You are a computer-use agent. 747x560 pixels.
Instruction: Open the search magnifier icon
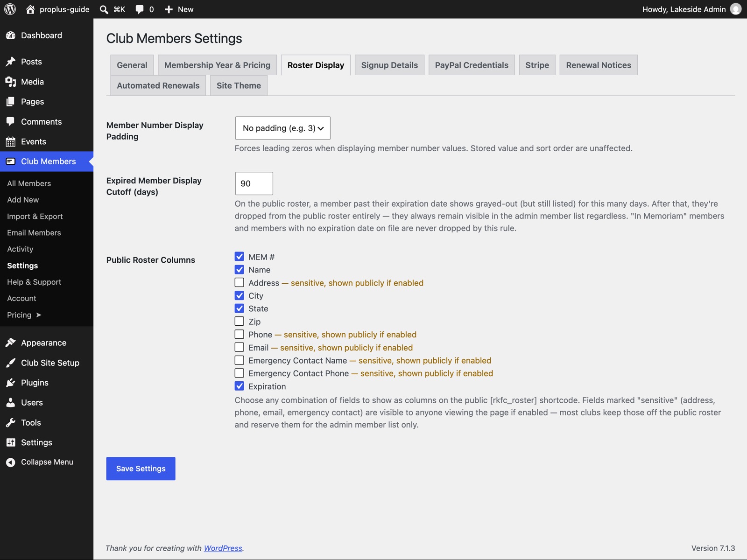[104, 9]
